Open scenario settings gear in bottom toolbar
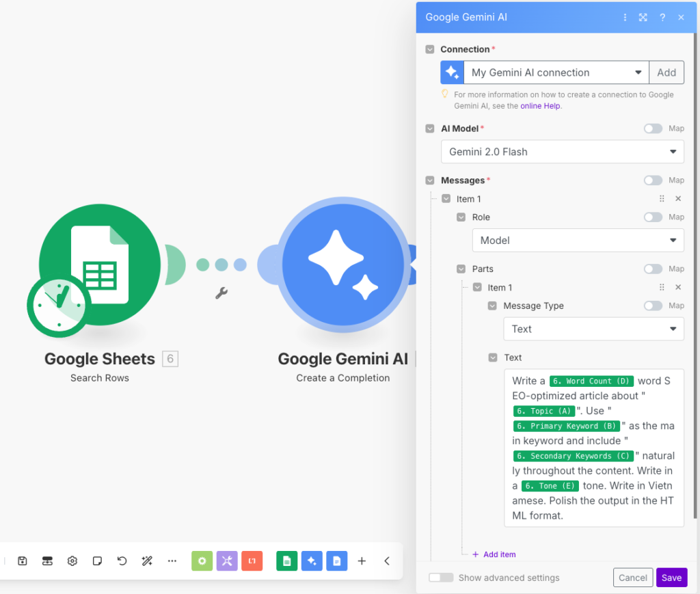 (72, 561)
